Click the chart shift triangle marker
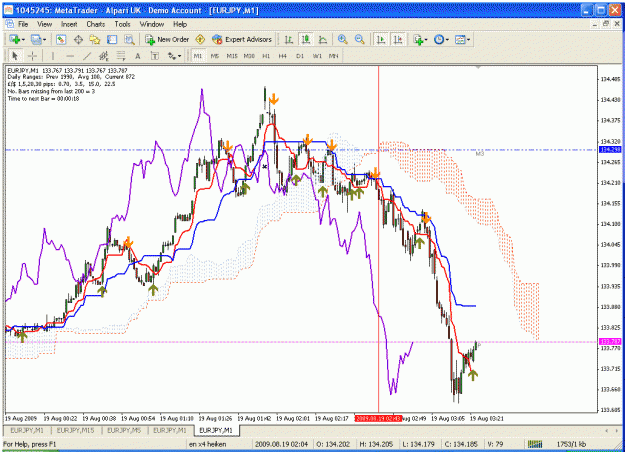625x452 pixels. click(x=478, y=68)
